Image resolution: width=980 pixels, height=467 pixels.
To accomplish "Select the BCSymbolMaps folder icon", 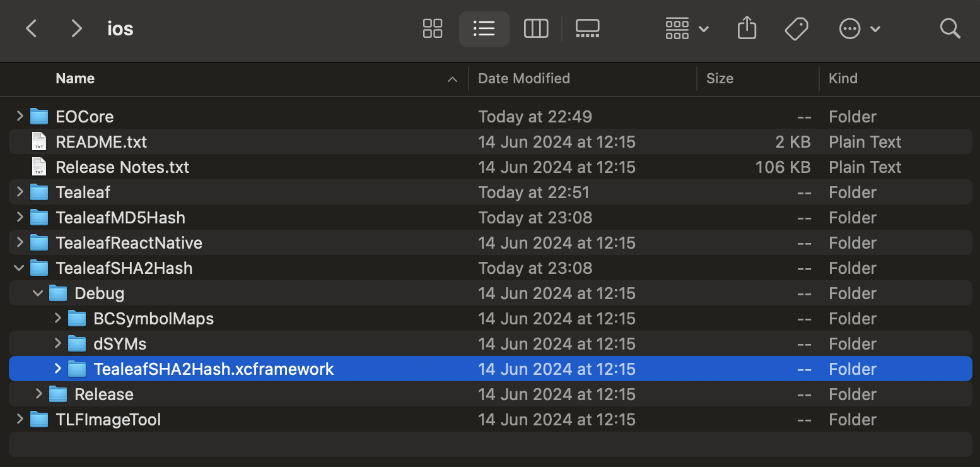I will click(x=77, y=318).
